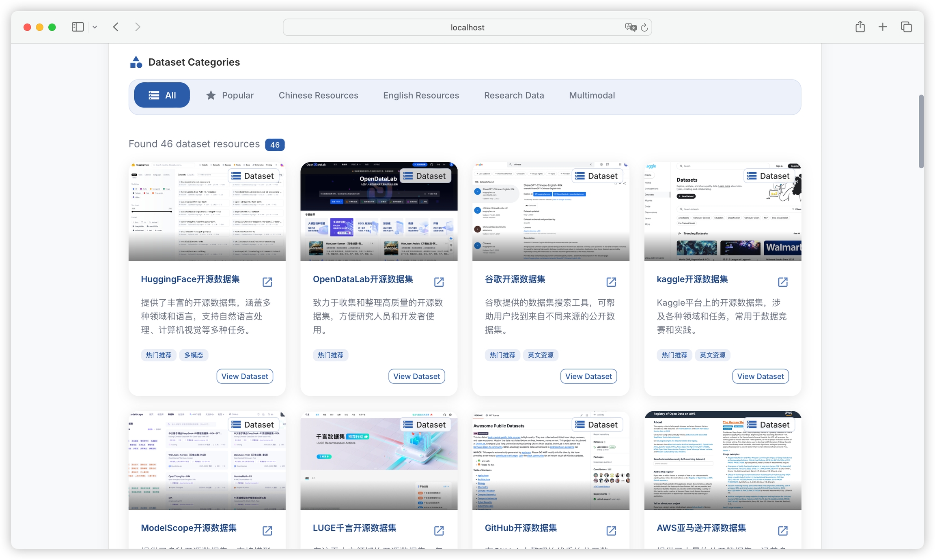Click the Safari share icon
The height and width of the screenshot is (560, 935).
[860, 27]
